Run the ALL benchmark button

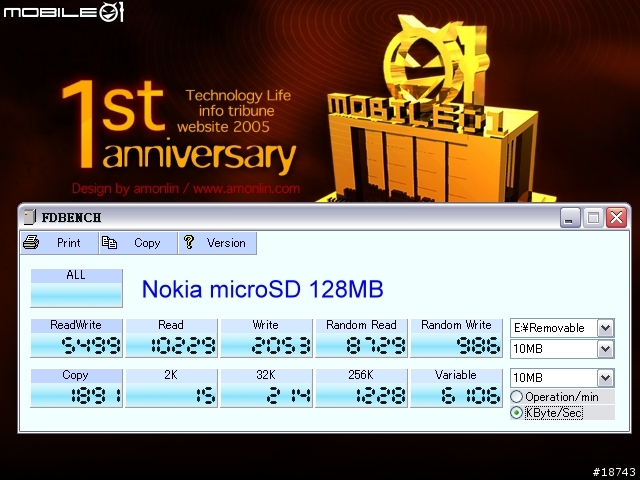pyautogui.click(x=76, y=288)
